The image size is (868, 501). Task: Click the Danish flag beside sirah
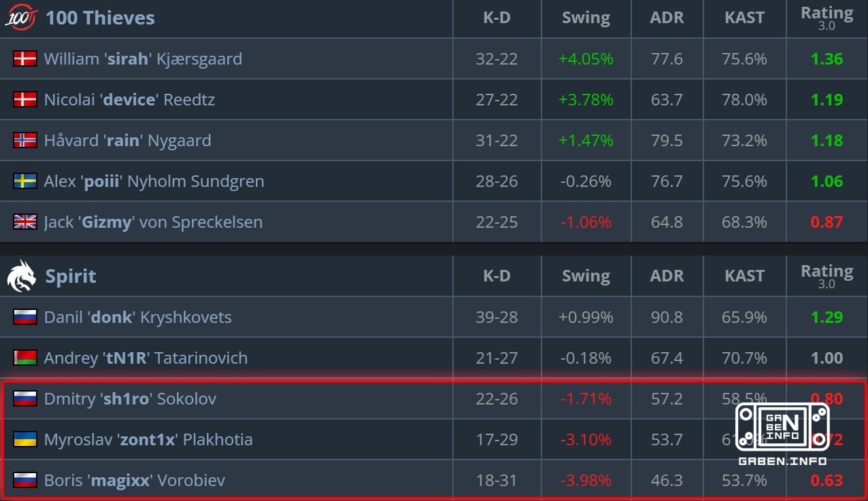point(25,58)
